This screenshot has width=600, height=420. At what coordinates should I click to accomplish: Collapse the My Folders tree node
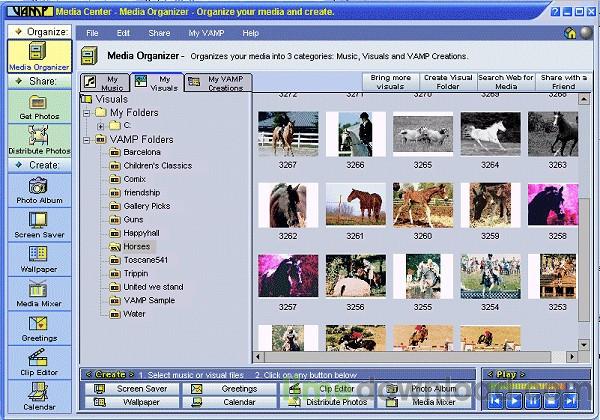point(88,113)
